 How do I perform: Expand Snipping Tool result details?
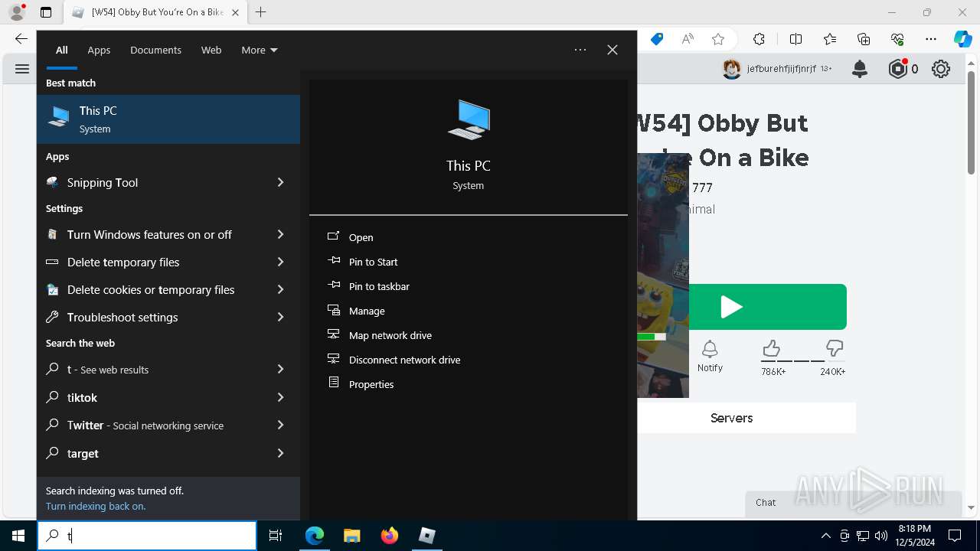(280, 182)
